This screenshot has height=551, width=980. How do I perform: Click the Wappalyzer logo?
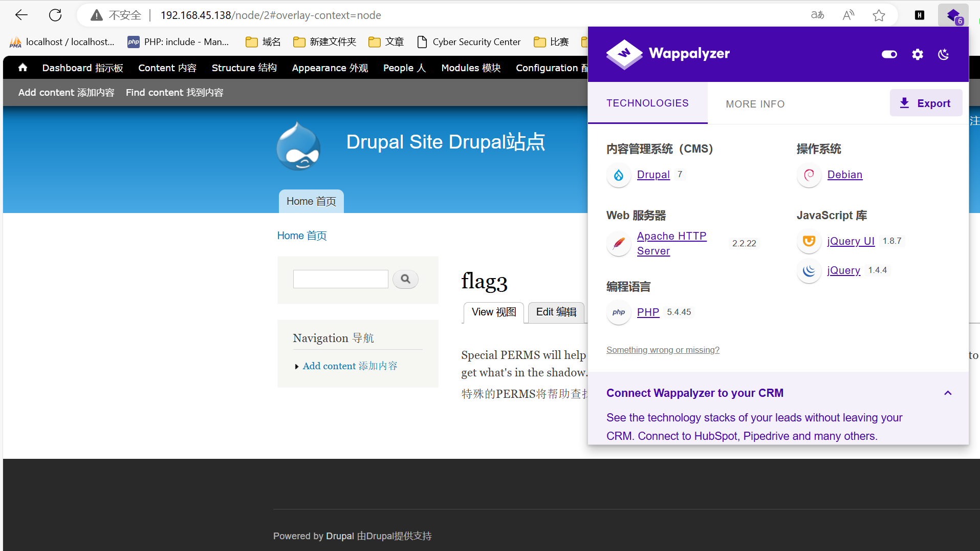668,54
